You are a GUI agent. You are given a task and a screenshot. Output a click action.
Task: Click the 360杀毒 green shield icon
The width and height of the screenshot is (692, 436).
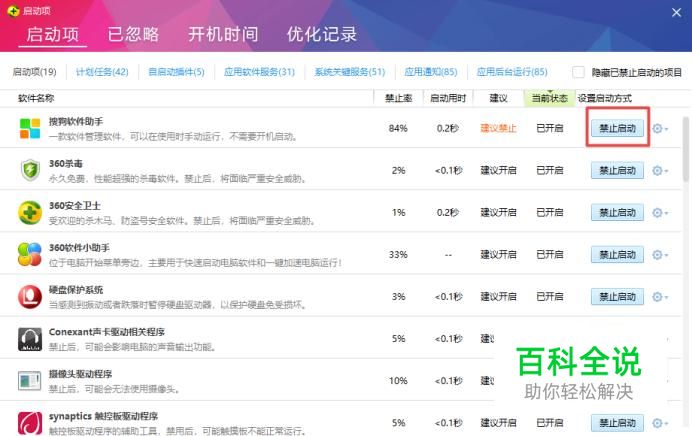click(30, 170)
